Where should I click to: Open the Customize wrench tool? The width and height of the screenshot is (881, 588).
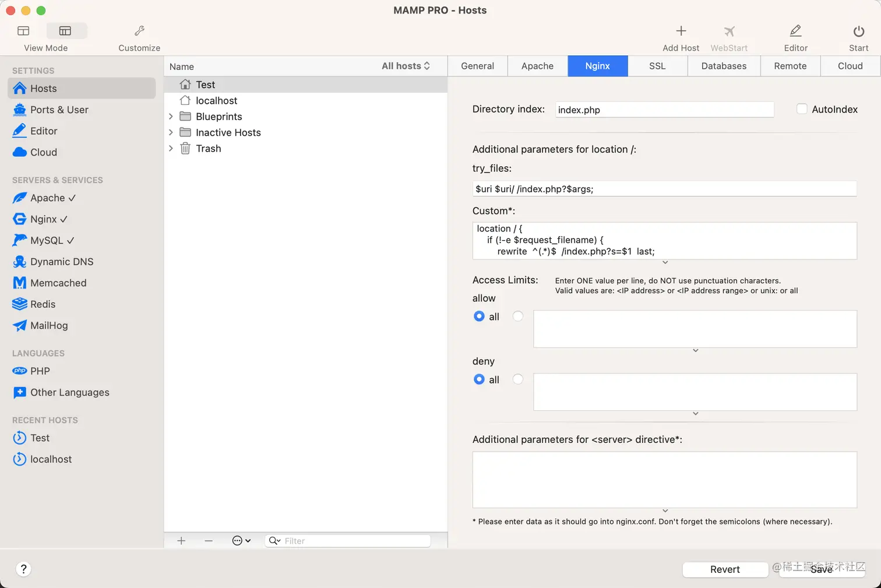click(x=139, y=31)
